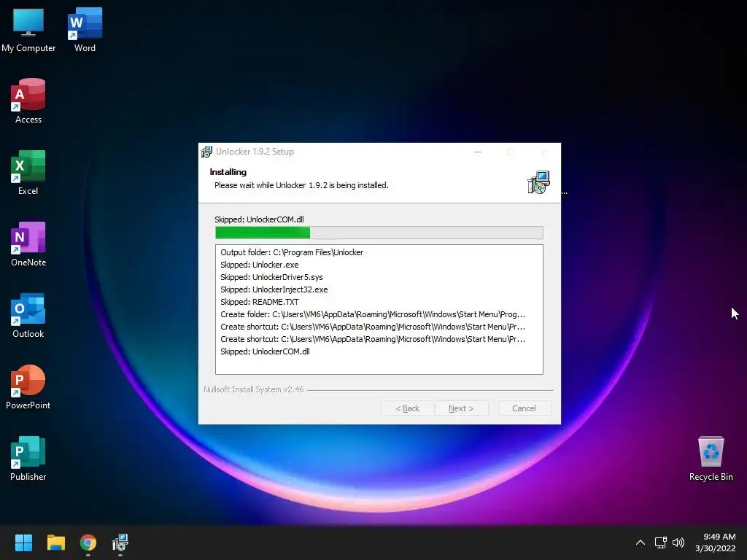Select the Word desktop shortcut
The width and height of the screenshot is (747, 560).
point(85,29)
